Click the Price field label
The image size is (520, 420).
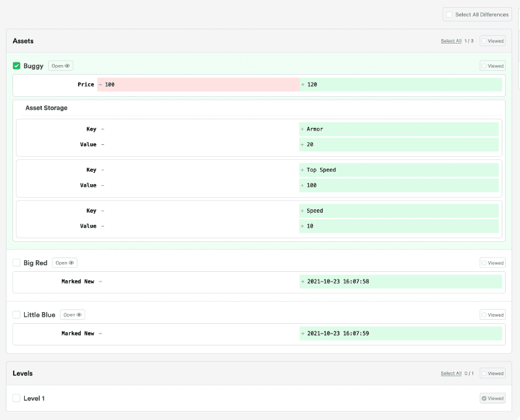[x=86, y=85]
